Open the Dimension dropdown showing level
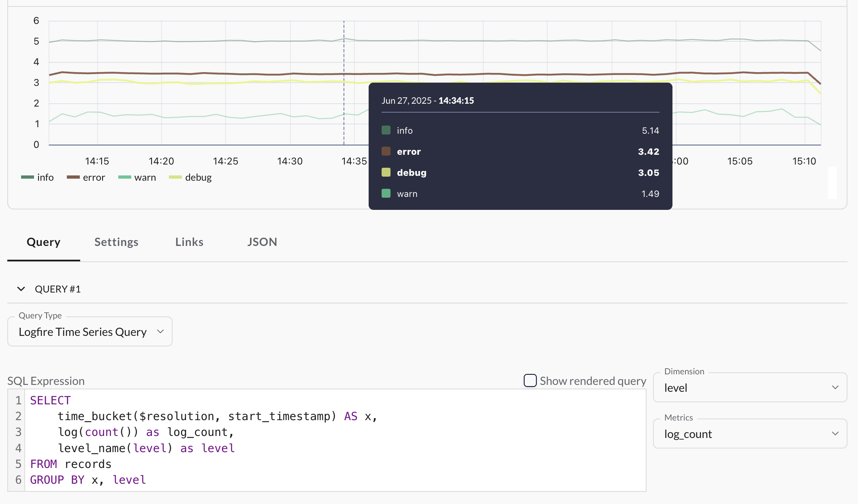Viewport: 858px width, 504px height. pos(749,388)
